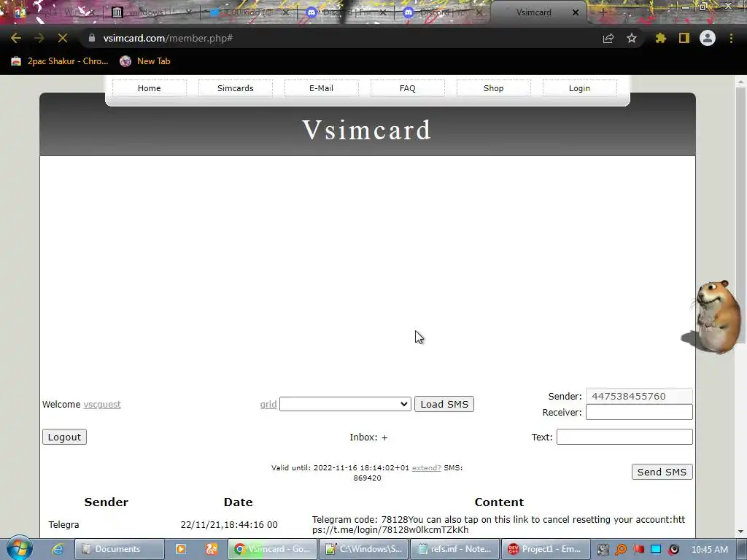Click the date cell 22/11/21,18:44:16 00
Image resolution: width=747 pixels, height=560 pixels.
pyautogui.click(x=229, y=524)
